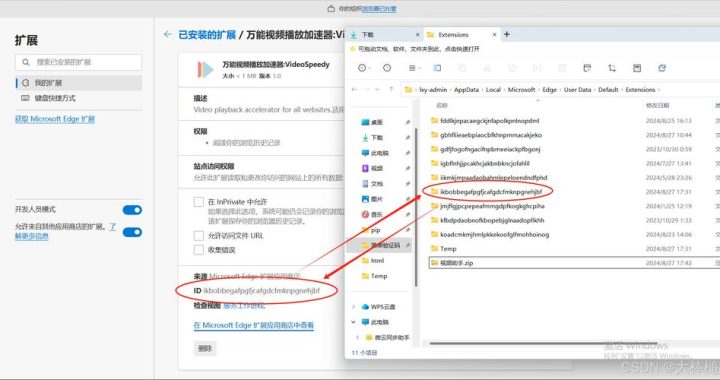Expand the 微云同步助手 tree node

358,337
